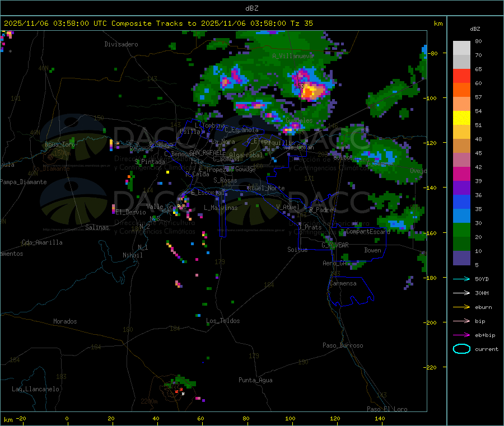Image resolution: width=504 pixels, height=426 pixels.
Task: Select the purple 36-39 dBZ legend swatch
Action: point(461,188)
